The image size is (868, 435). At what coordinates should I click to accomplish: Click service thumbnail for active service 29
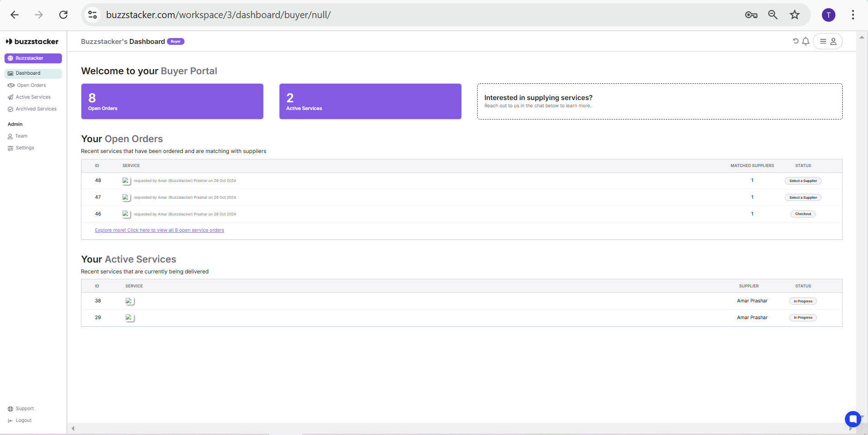(x=130, y=318)
